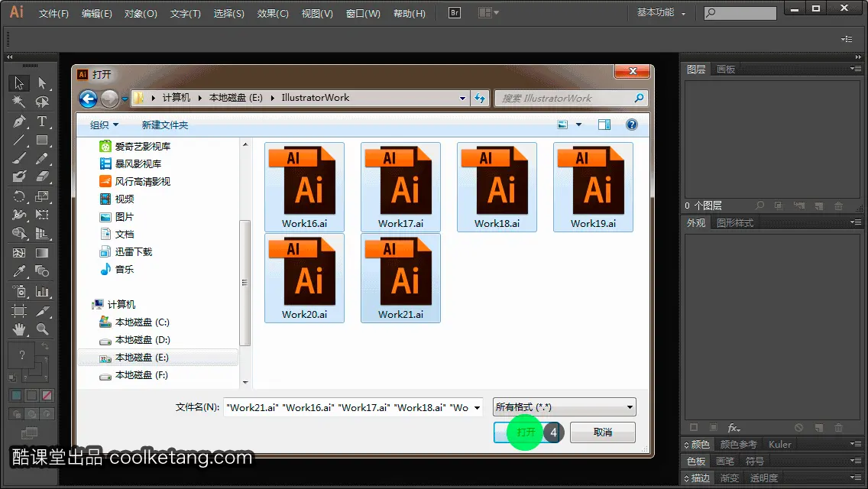Open the 视图(V) menu

click(317, 13)
